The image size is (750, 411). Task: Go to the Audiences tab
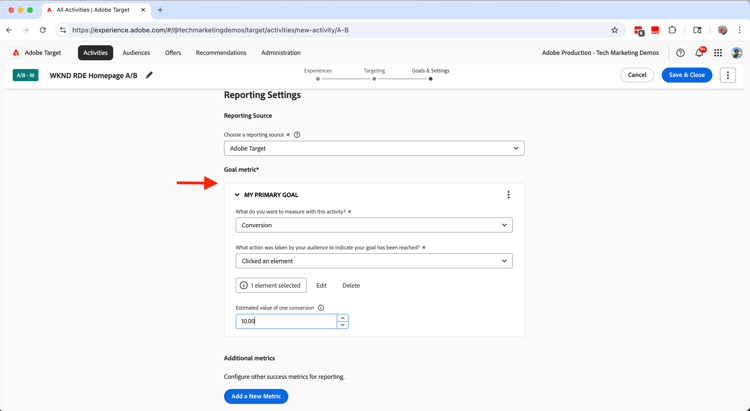136,53
